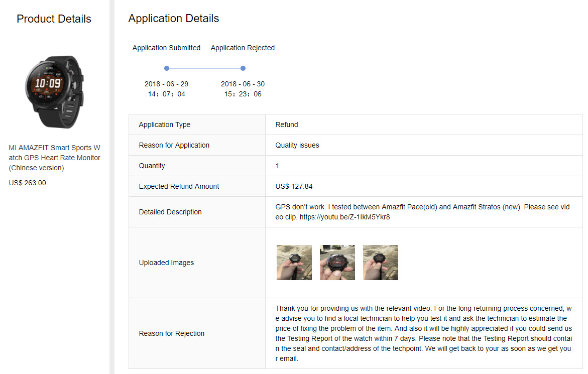The width and height of the screenshot is (588, 374).
Task: Select the Application Type row label
Action: coord(165,124)
